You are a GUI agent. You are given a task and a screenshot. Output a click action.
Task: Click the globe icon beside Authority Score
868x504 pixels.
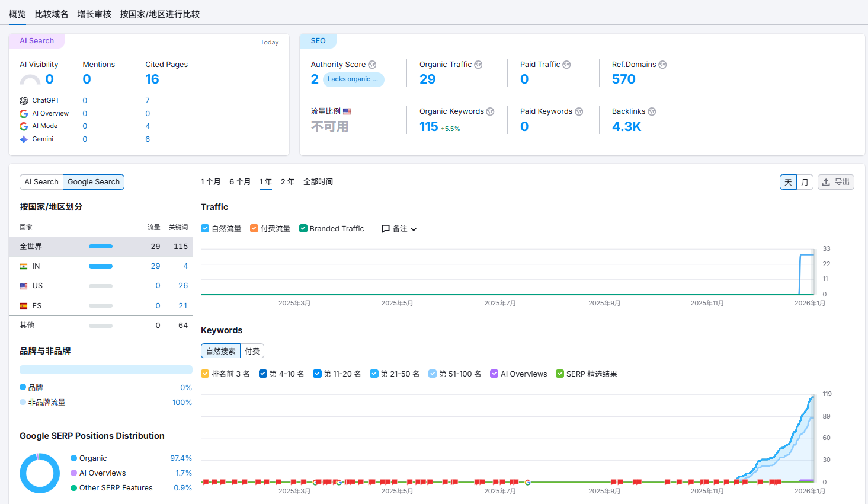pos(372,65)
